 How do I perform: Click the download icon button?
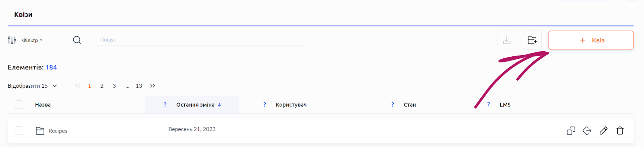pyautogui.click(x=507, y=40)
